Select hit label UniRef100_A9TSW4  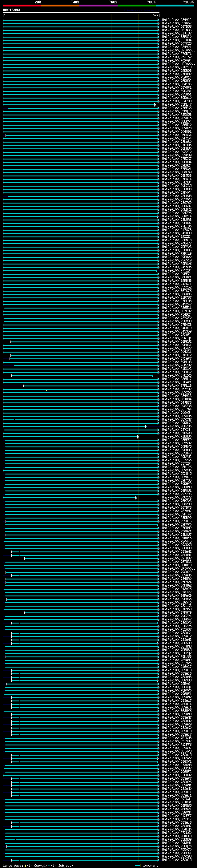pos(176,799)
